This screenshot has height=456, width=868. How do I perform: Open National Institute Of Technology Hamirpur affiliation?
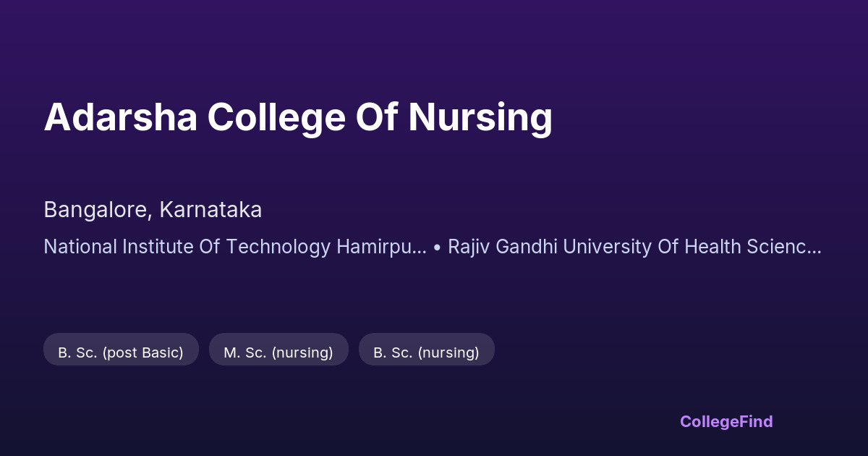[x=234, y=247]
